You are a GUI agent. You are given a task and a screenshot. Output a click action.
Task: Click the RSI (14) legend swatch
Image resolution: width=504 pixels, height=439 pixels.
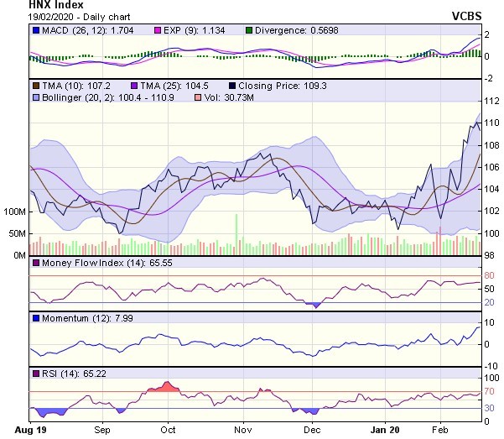[36, 373]
